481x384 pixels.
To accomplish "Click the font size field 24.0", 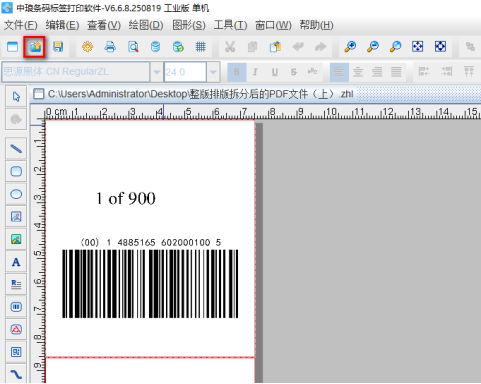I will (185, 72).
